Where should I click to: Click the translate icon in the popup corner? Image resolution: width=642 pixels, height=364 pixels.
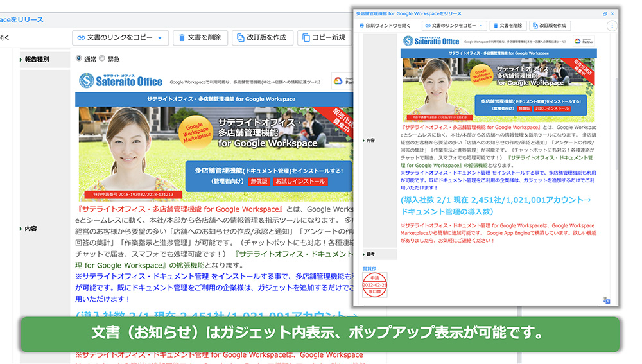[607, 300]
